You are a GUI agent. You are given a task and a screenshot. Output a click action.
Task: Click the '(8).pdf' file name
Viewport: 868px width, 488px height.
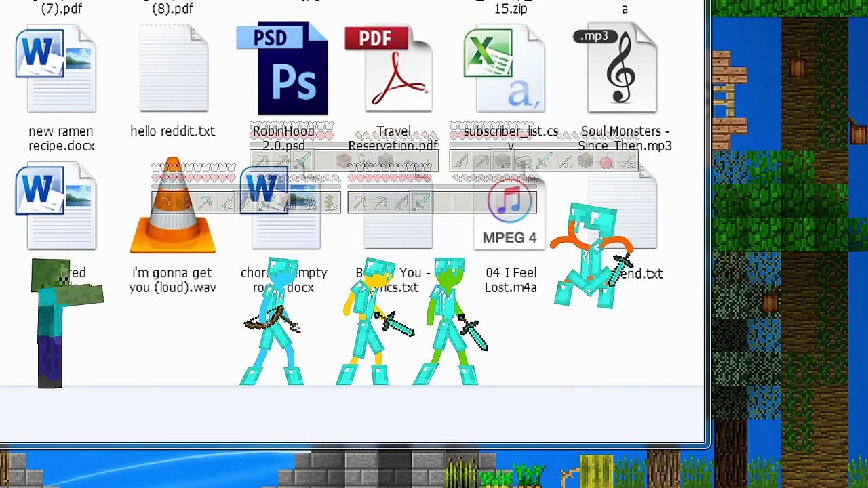pyautogui.click(x=173, y=8)
